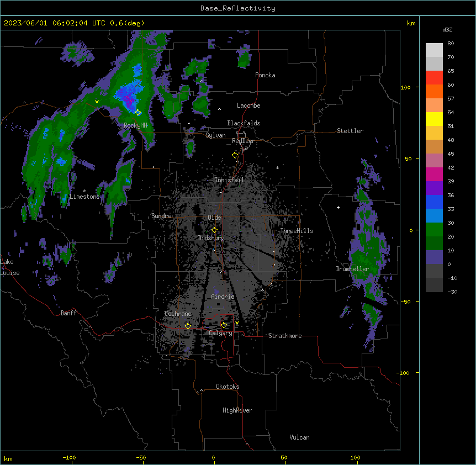
Task: Click the Vulcan city label
Action: (x=300, y=437)
